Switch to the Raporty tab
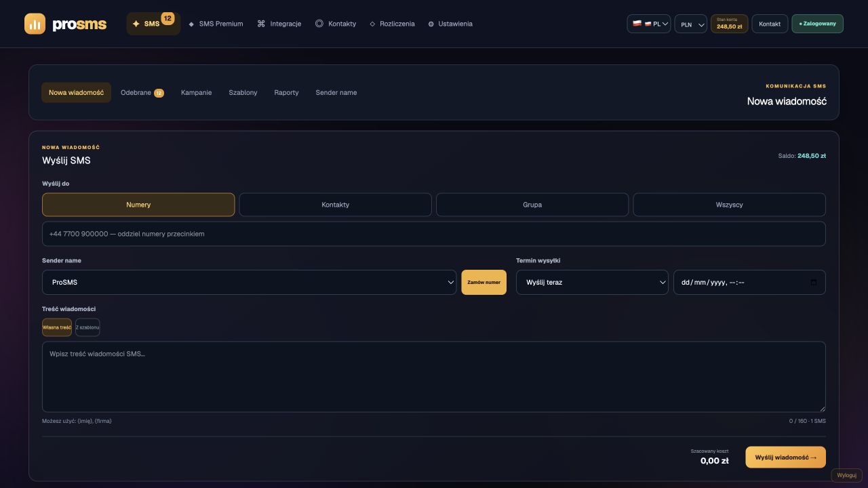This screenshot has width=868, height=488. coord(287,93)
